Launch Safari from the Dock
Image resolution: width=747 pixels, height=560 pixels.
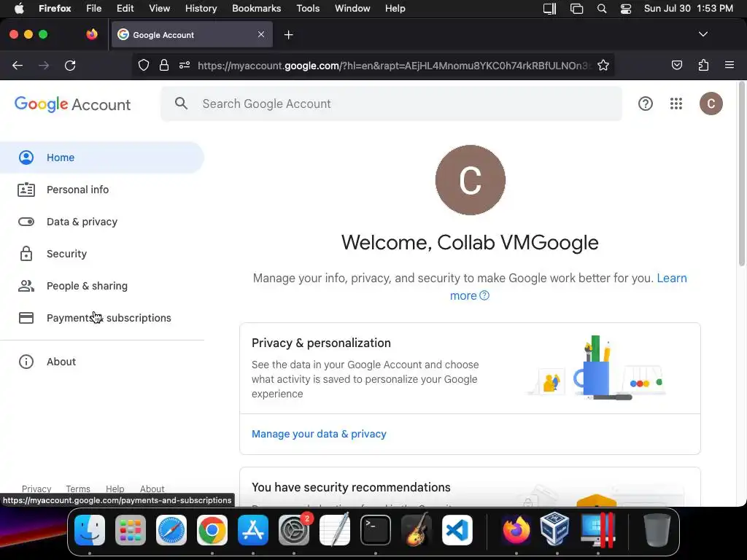[171, 529]
